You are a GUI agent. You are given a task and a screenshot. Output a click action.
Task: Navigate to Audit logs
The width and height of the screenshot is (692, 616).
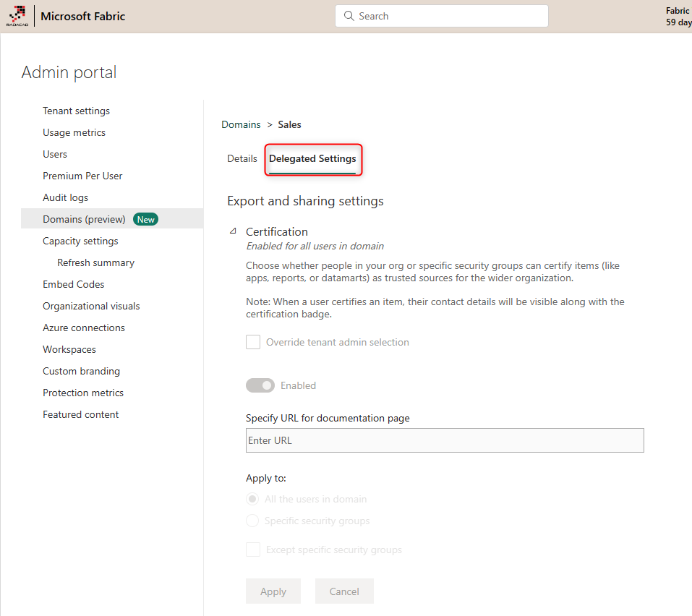point(65,197)
